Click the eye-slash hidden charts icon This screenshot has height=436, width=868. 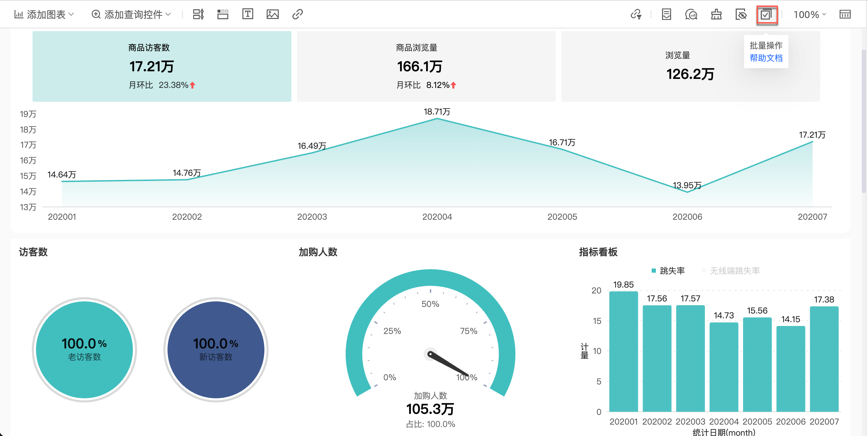click(741, 15)
